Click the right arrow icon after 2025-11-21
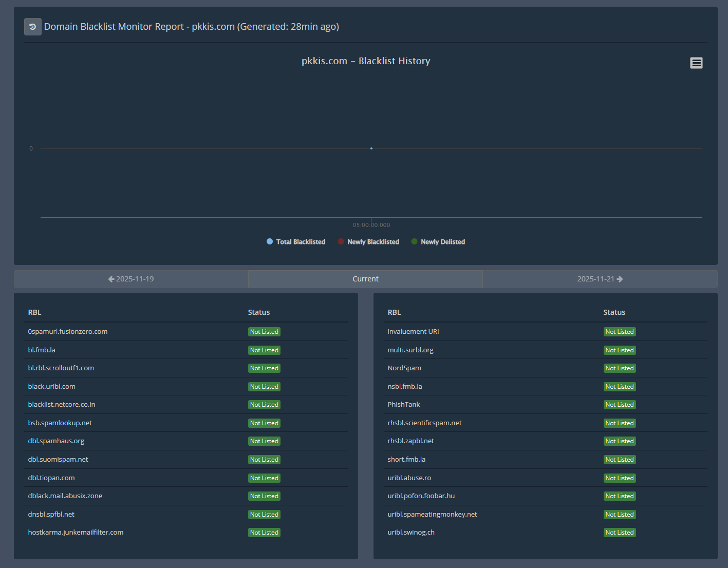This screenshot has width=728, height=568. coord(620,279)
